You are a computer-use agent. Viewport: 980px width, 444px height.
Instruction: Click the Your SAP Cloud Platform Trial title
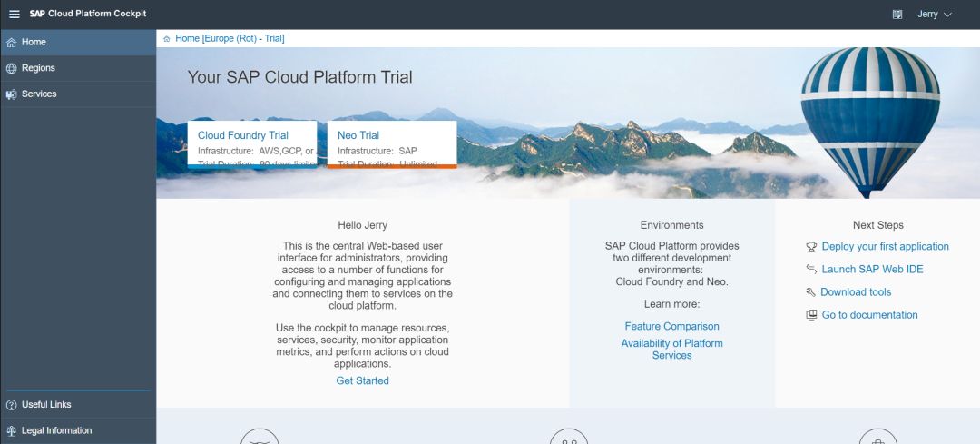point(300,77)
